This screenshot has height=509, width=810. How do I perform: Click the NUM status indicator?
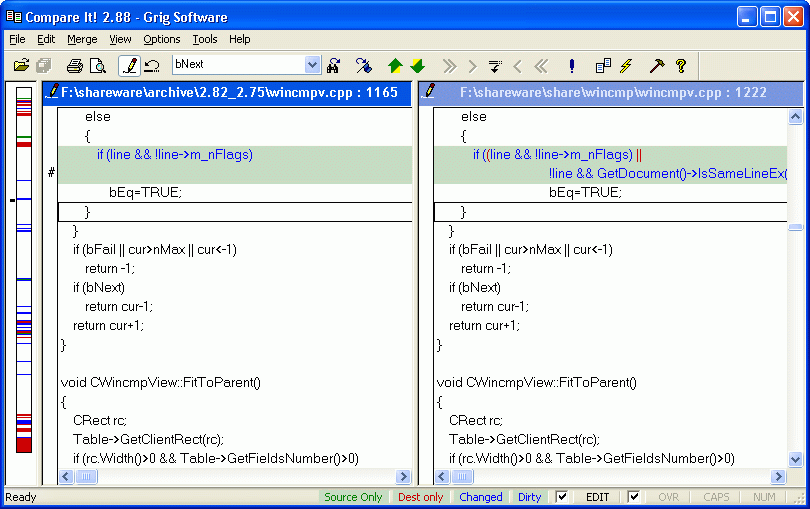pyautogui.click(x=764, y=497)
